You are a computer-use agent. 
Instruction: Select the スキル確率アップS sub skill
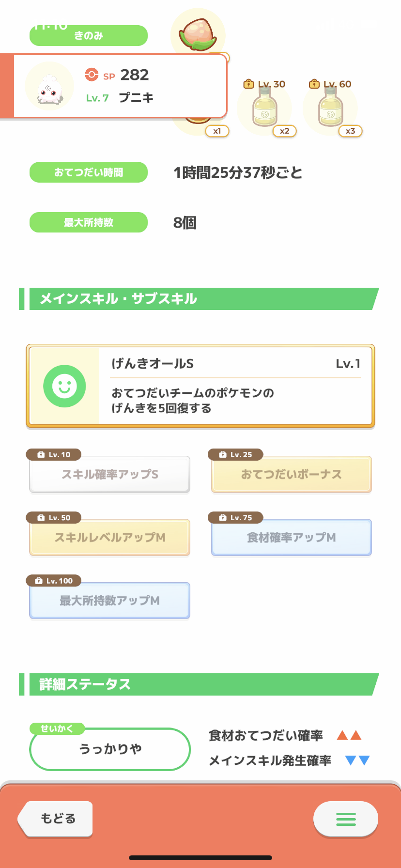pos(109,474)
